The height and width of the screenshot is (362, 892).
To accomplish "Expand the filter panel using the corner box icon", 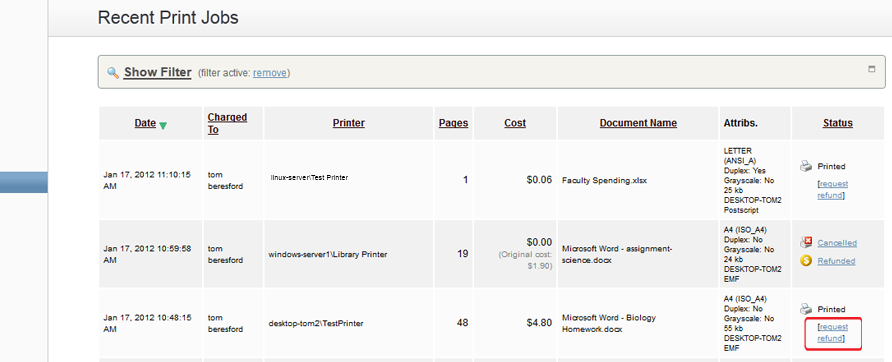I will 871,69.
